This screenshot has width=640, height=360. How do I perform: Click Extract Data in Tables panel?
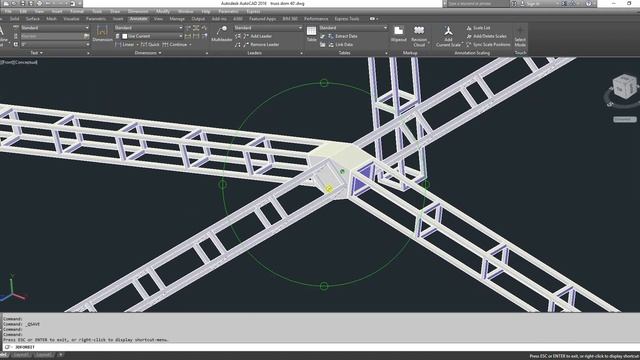click(x=342, y=36)
